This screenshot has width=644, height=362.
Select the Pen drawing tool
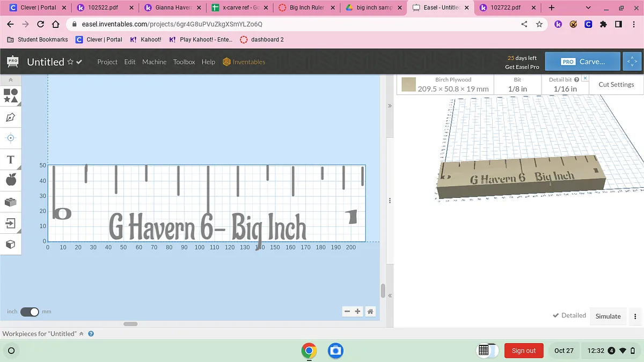11,117
